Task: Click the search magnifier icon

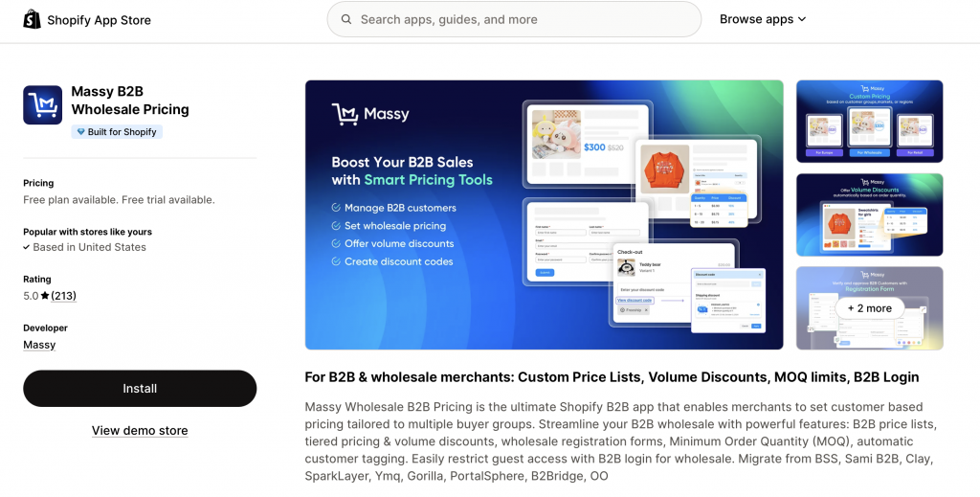Action: click(x=346, y=19)
